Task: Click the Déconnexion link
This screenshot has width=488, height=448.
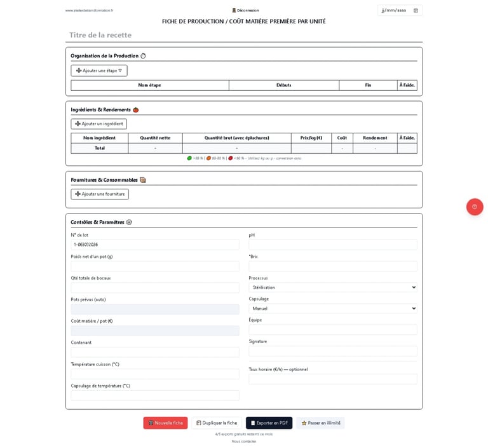Action: tap(245, 10)
